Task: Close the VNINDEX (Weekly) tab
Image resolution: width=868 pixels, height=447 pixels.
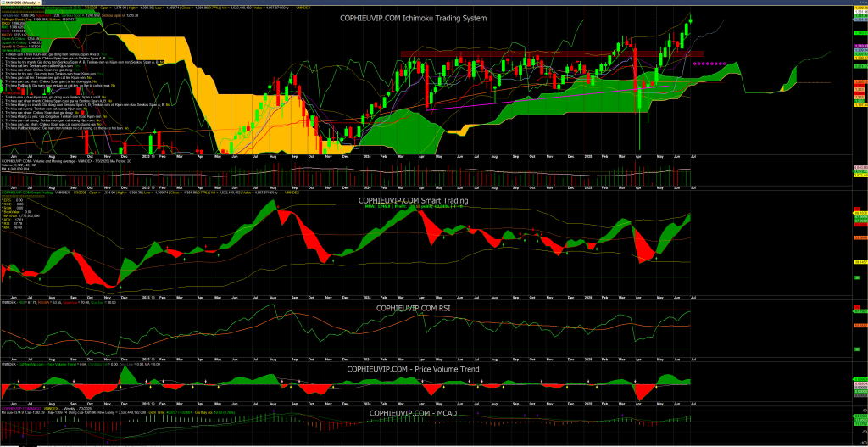Action: tap(39, 3)
